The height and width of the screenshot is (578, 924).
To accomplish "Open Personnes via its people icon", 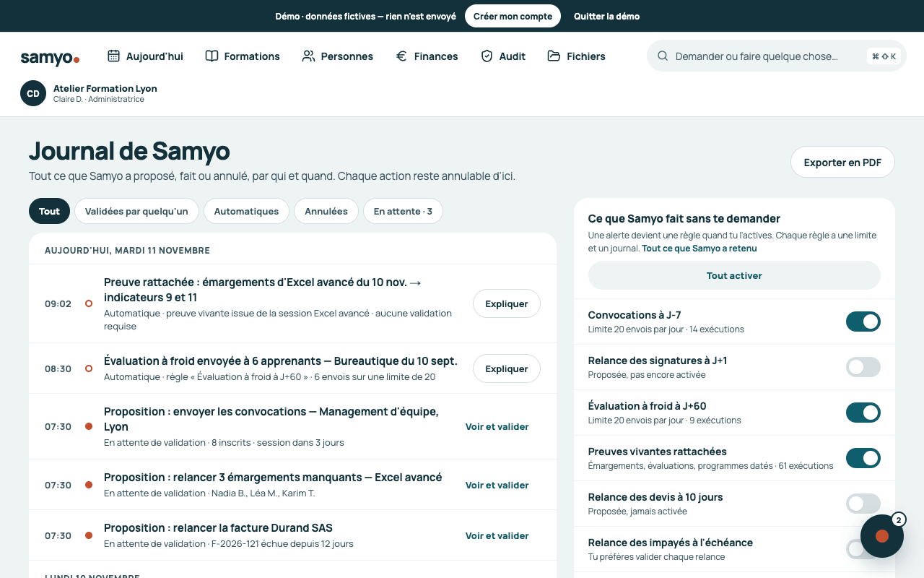I will 308,56.
